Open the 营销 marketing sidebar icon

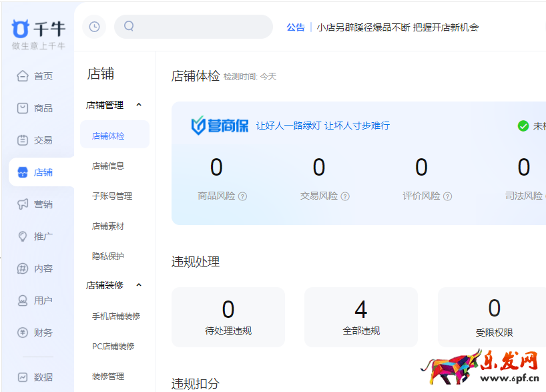[24, 204]
